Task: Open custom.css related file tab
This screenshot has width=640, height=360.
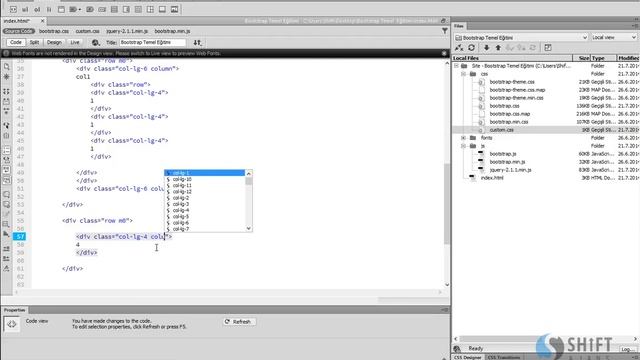Action: click(87, 31)
